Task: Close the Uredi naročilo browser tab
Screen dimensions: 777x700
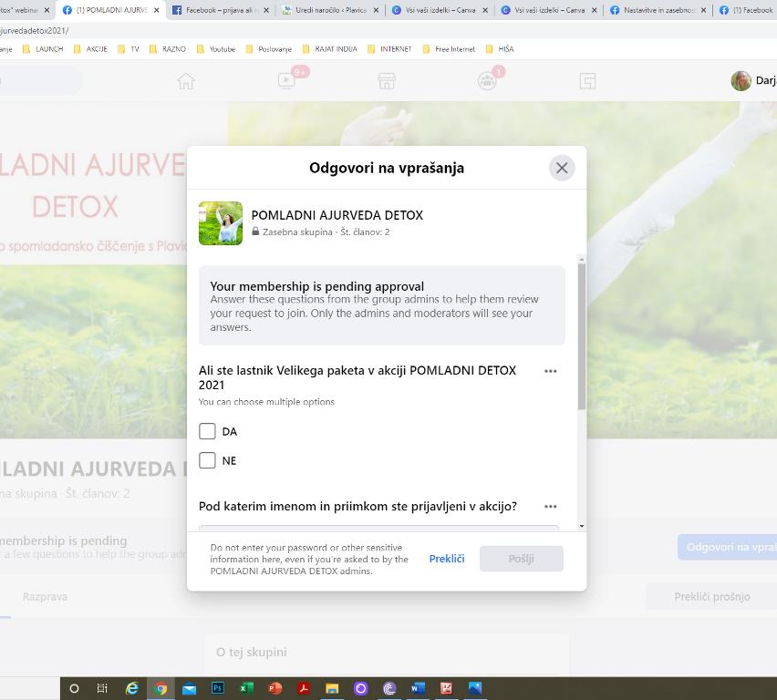Action: pyautogui.click(x=376, y=10)
